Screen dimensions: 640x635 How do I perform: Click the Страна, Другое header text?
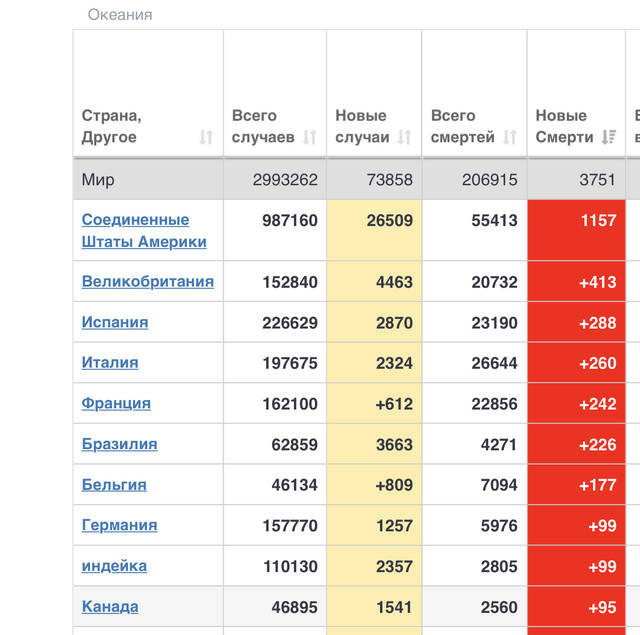(x=111, y=127)
